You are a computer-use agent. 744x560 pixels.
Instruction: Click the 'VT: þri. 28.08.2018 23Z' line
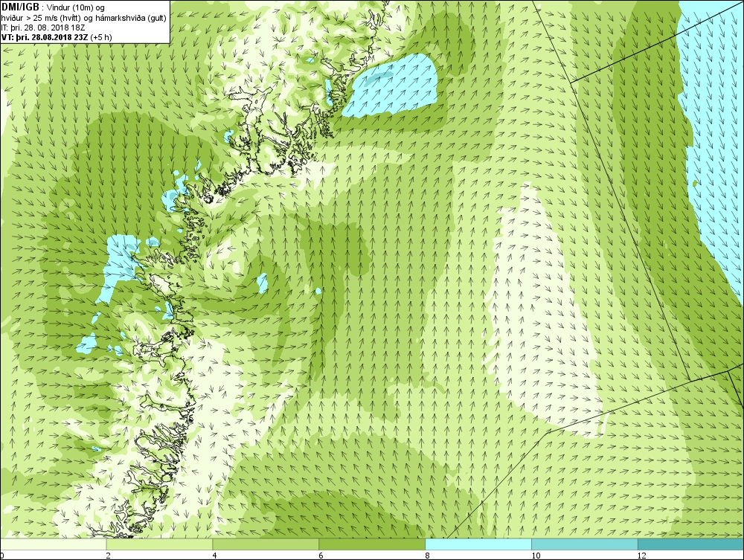point(45,36)
